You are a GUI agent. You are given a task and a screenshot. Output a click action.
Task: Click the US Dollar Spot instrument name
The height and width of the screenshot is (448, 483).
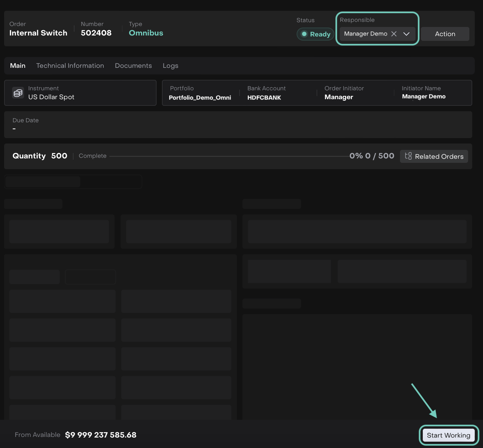(51, 97)
